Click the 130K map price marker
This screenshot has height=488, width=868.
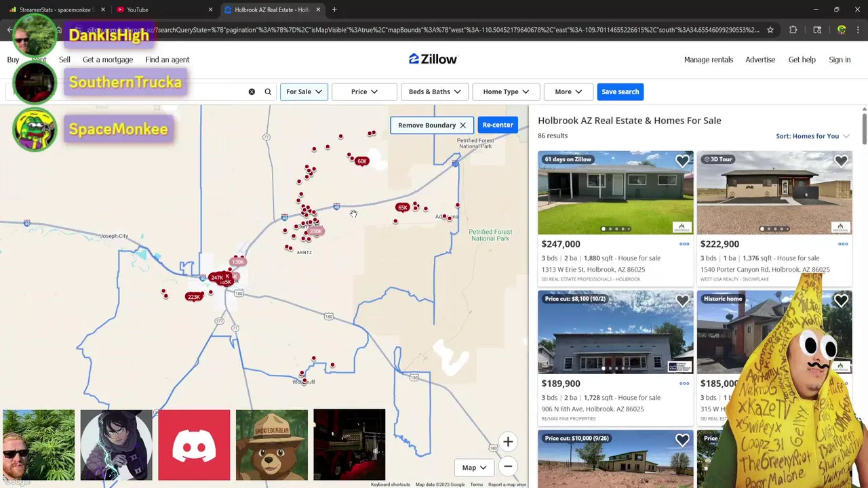pyautogui.click(x=238, y=262)
